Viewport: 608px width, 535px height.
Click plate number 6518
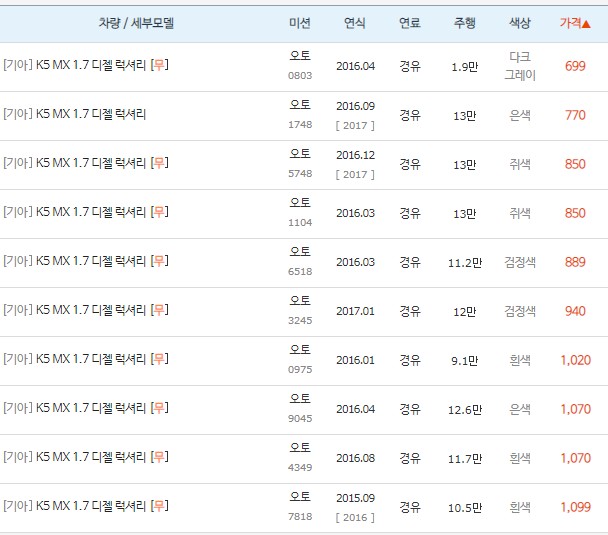pos(300,271)
